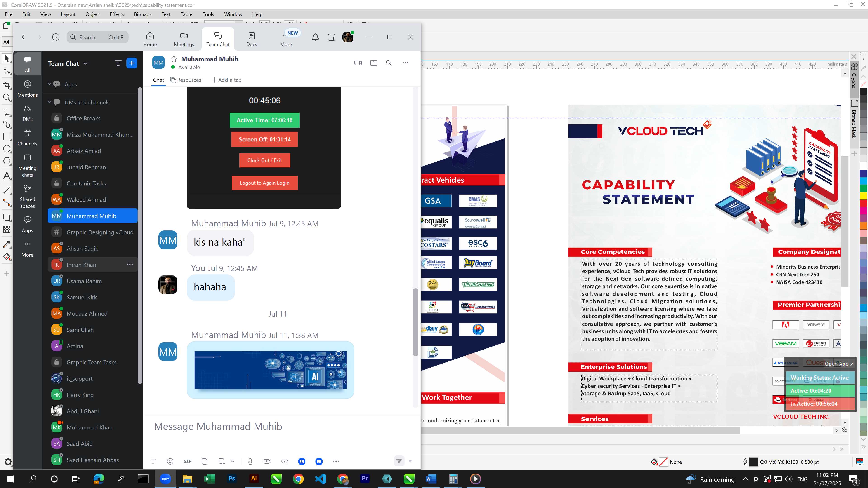The height and width of the screenshot is (488, 868).
Task: Click the message input field
Action: 282,426
